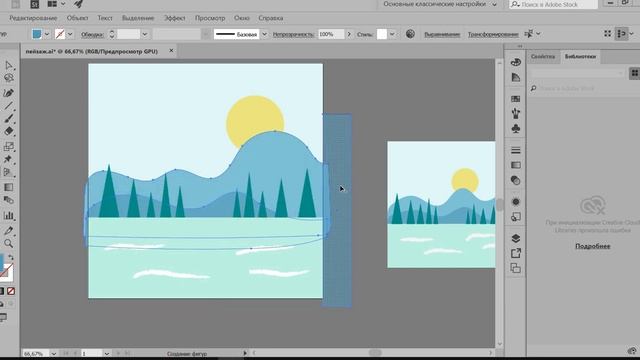
Task: Select the Pen tool
Action: (x=9, y=93)
